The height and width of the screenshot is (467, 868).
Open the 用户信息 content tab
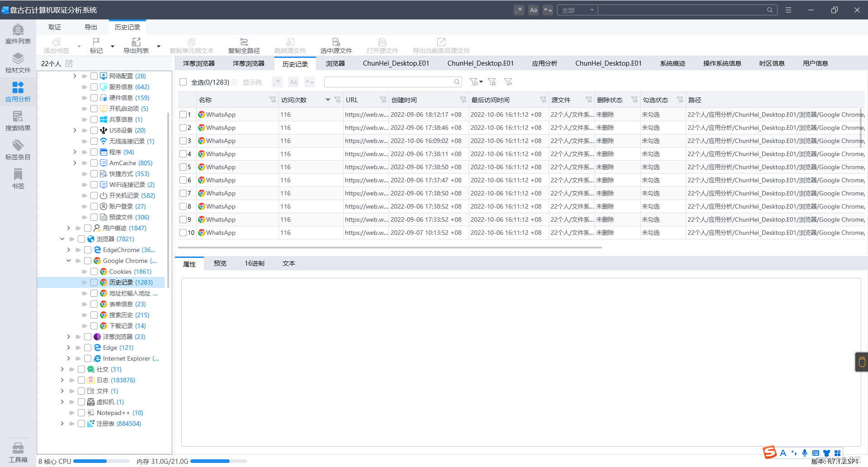click(816, 63)
